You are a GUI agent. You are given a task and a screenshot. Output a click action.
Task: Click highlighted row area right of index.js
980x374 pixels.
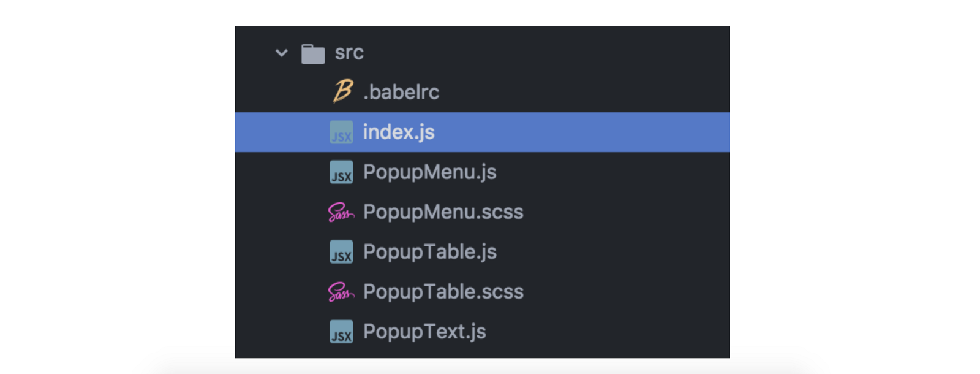582,132
